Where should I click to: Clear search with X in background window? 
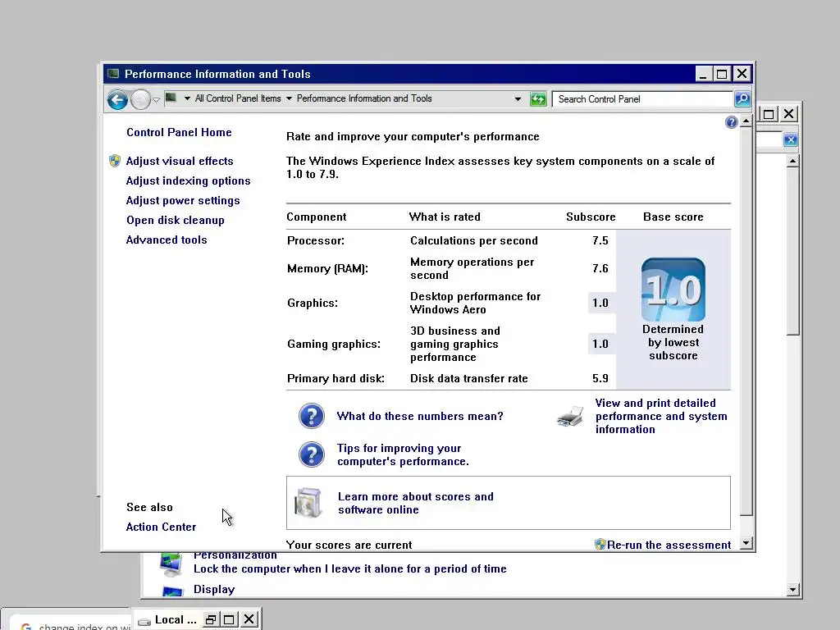(791, 139)
